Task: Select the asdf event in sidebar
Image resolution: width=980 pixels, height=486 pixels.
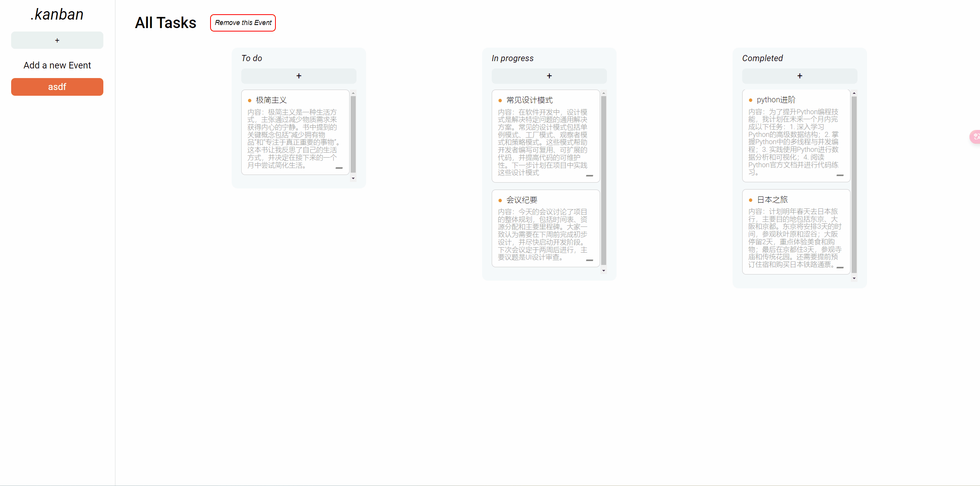Action: coord(57,87)
